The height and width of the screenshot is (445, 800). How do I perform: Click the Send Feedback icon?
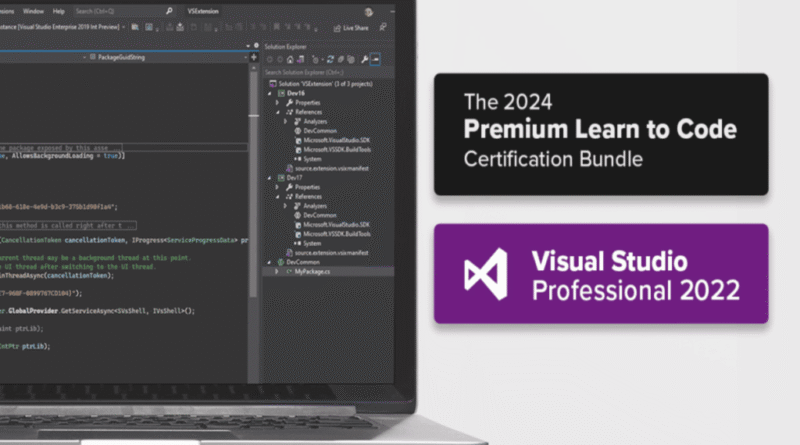click(383, 27)
